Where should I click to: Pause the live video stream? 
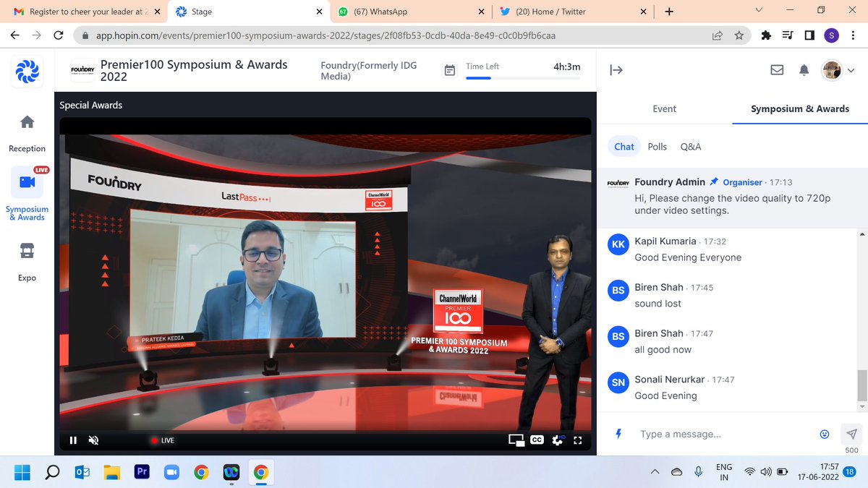[x=73, y=440]
